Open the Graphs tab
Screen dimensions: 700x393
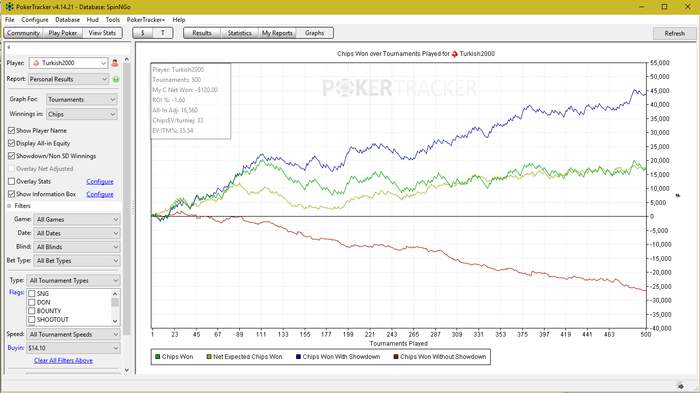coord(314,33)
